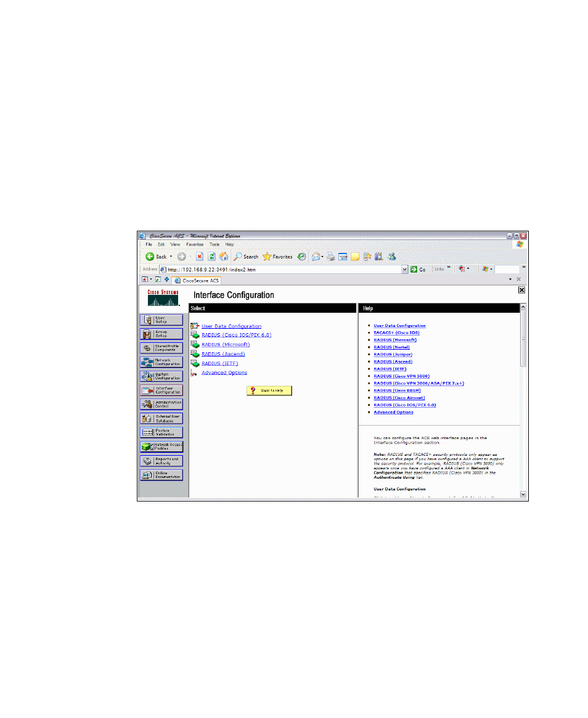This screenshot has width=588, height=718.
Task: Open Interface Configuration sidebar button
Action: pos(161,390)
